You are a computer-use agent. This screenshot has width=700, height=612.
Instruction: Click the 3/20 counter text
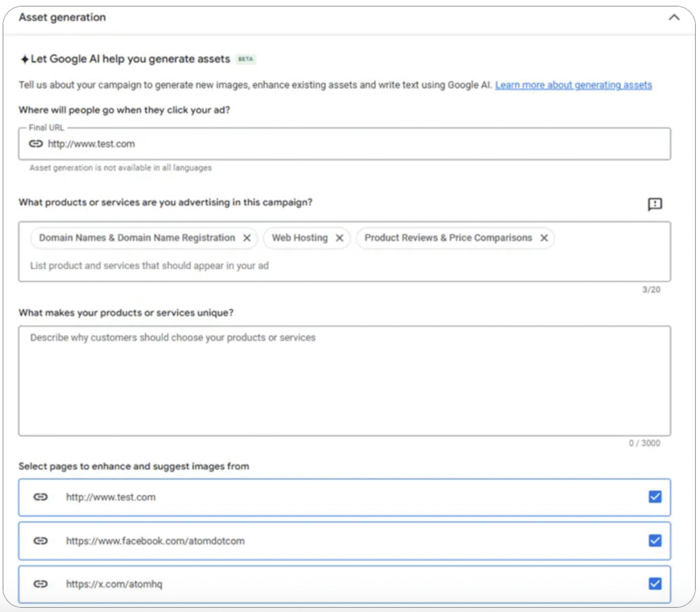pyautogui.click(x=651, y=289)
